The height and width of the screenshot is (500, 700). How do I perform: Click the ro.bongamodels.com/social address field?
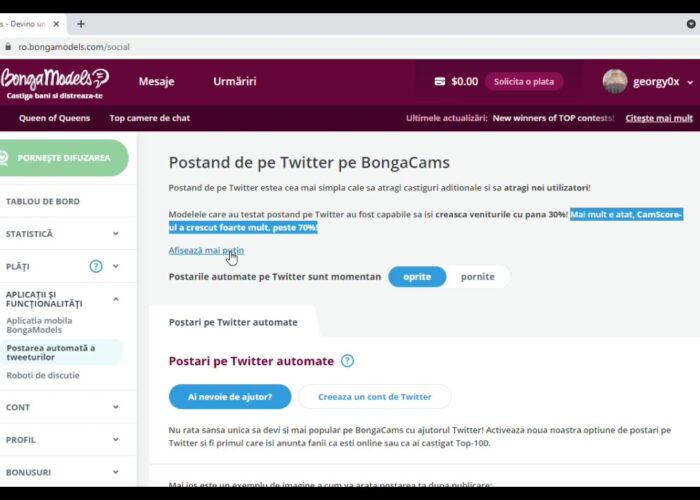pyautogui.click(x=74, y=47)
